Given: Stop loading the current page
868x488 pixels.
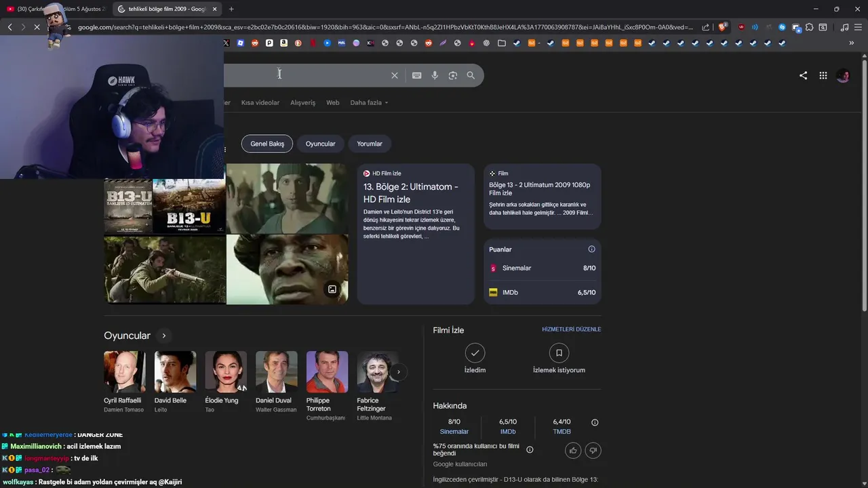Looking at the screenshot, I should pyautogui.click(x=37, y=27).
